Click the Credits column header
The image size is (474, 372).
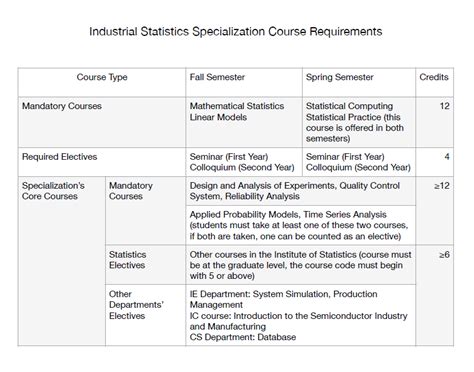434,82
